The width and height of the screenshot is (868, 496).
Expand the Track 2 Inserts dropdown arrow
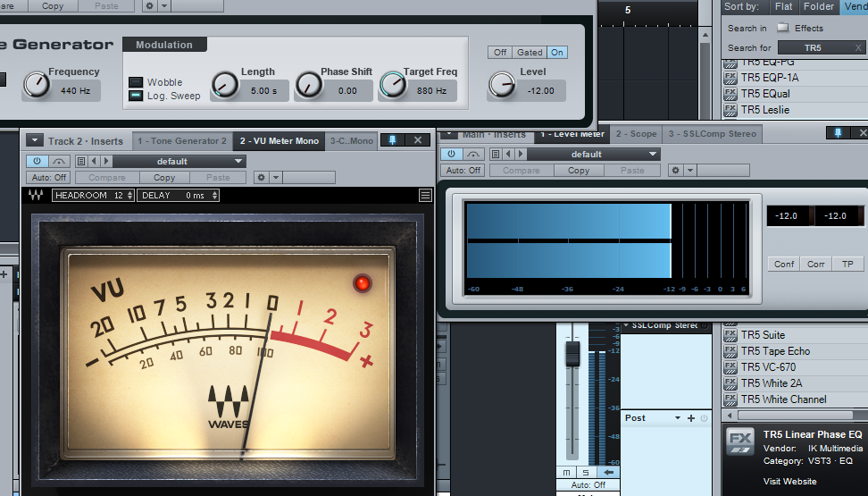pos(35,140)
